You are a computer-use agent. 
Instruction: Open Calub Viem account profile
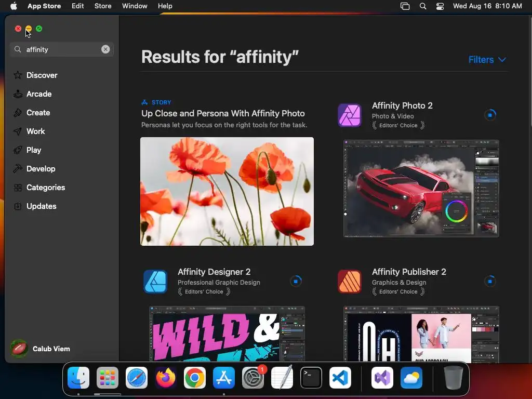pyautogui.click(x=41, y=349)
